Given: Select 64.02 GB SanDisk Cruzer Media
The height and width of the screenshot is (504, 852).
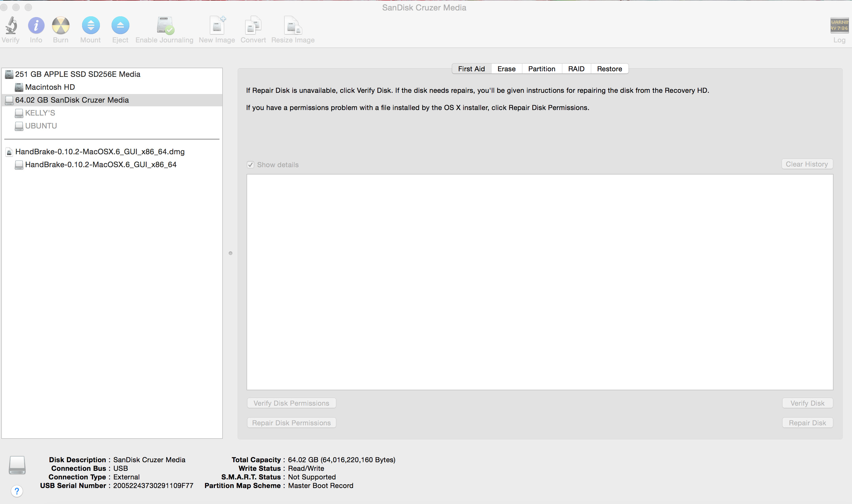Looking at the screenshot, I should click(x=112, y=100).
